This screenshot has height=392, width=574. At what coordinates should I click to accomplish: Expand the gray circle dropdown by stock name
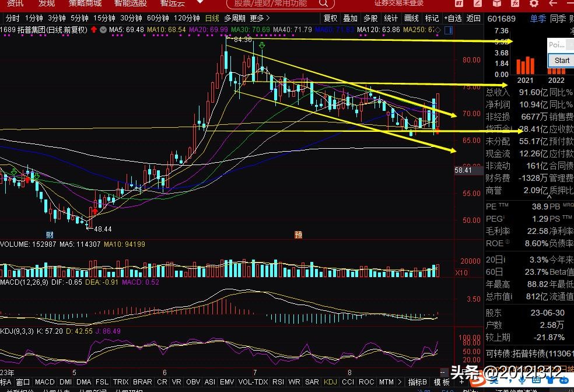(104, 30)
